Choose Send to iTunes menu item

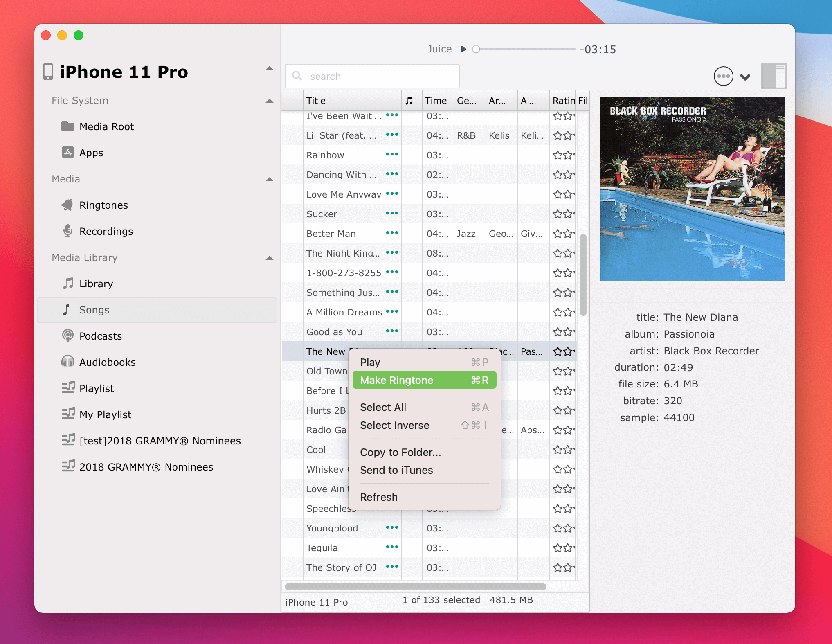424,470
